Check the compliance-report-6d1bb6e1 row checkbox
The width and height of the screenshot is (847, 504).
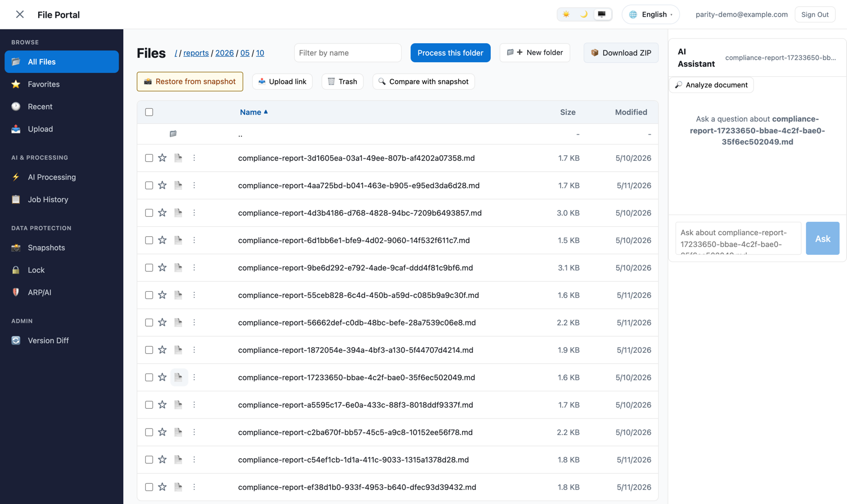[149, 240]
